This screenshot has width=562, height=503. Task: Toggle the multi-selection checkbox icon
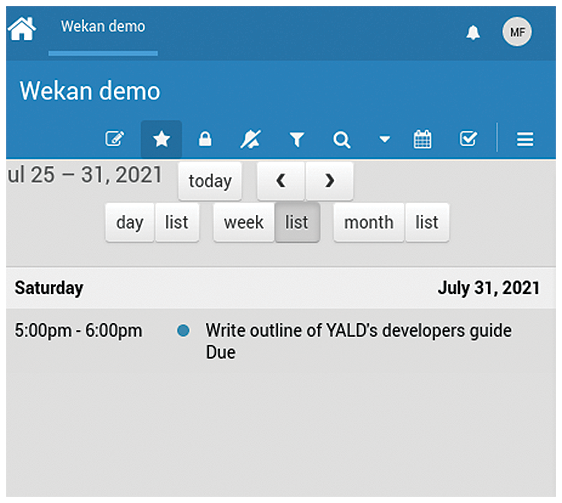pos(468,138)
